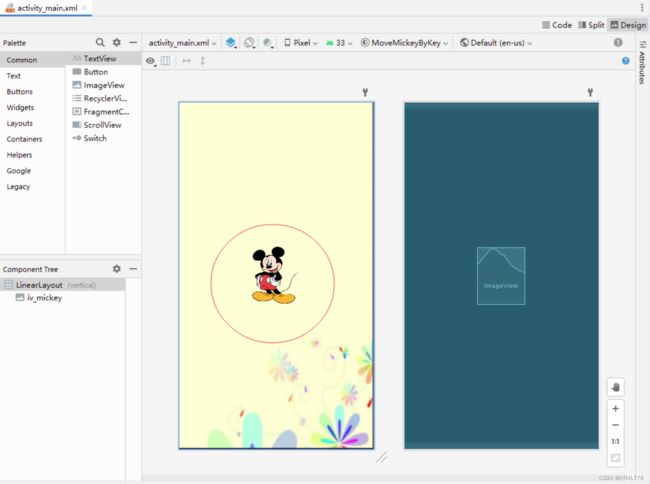650x484 pixels.
Task: Close the activity_main.xml tab
Action: pos(85,7)
